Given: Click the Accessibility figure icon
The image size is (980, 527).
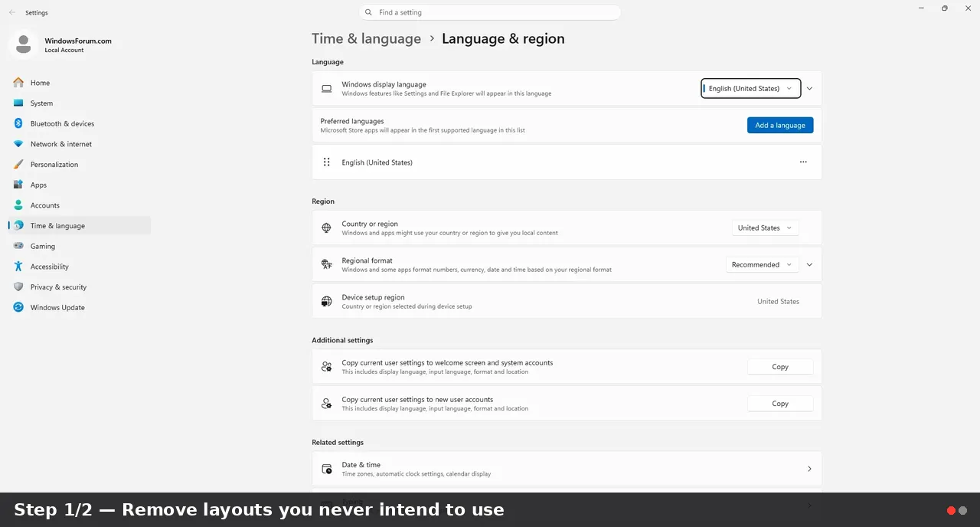Looking at the screenshot, I should tap(18, 267).
